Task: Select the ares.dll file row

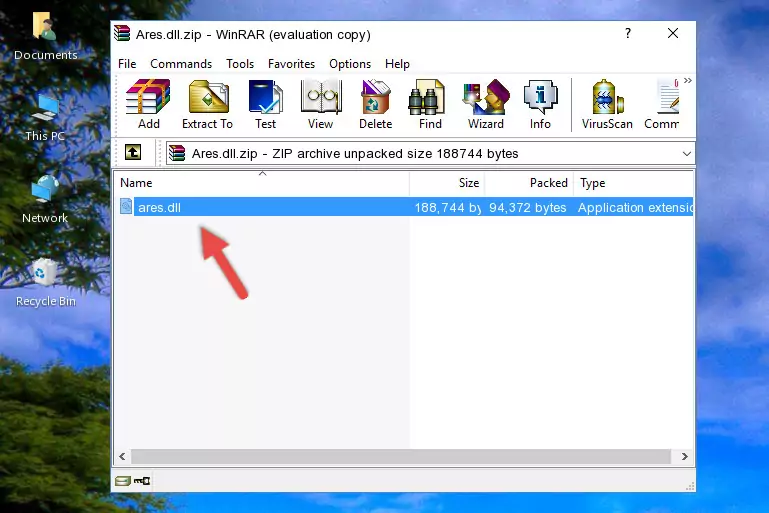Action: 405,207
